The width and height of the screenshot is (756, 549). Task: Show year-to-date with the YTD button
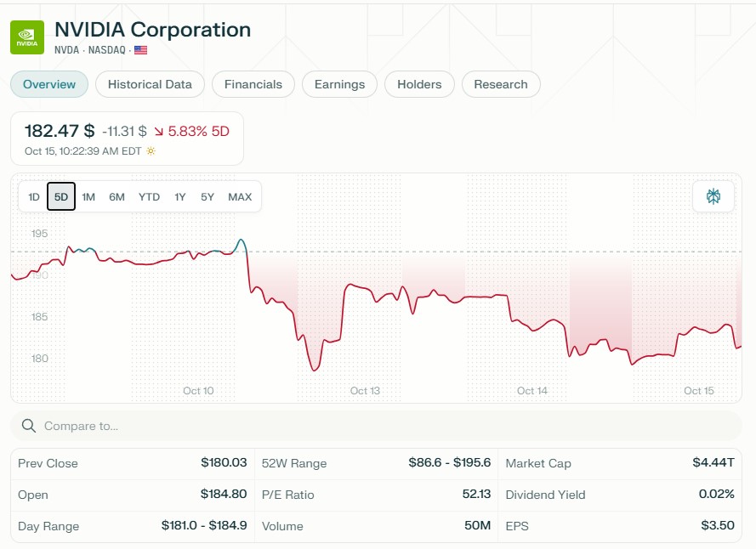pyautogui.click(x=149, y=196)
